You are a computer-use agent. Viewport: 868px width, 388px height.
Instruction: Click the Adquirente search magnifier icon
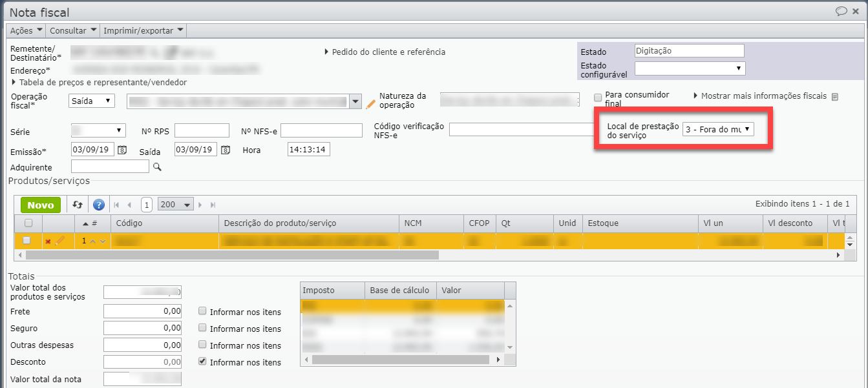pos(156,167)
